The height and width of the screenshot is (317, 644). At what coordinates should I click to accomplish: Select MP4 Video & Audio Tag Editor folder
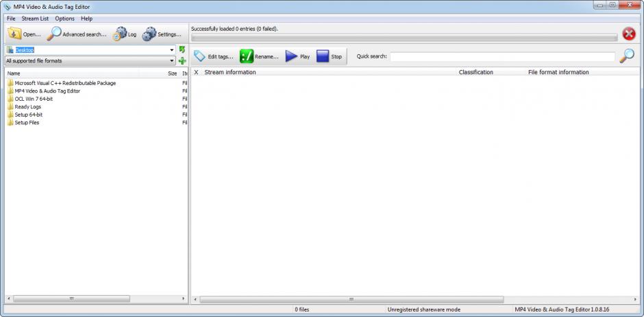44,91
